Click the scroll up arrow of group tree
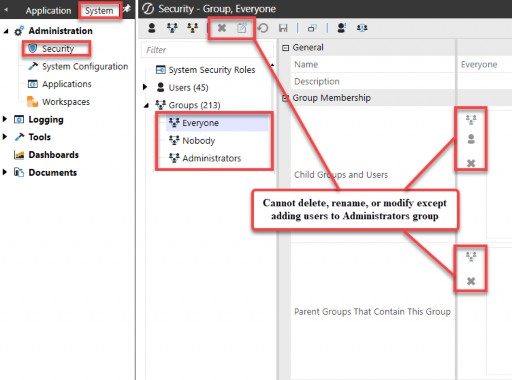The width and height of the screenshot is (512, 380). tap(273, 65)
